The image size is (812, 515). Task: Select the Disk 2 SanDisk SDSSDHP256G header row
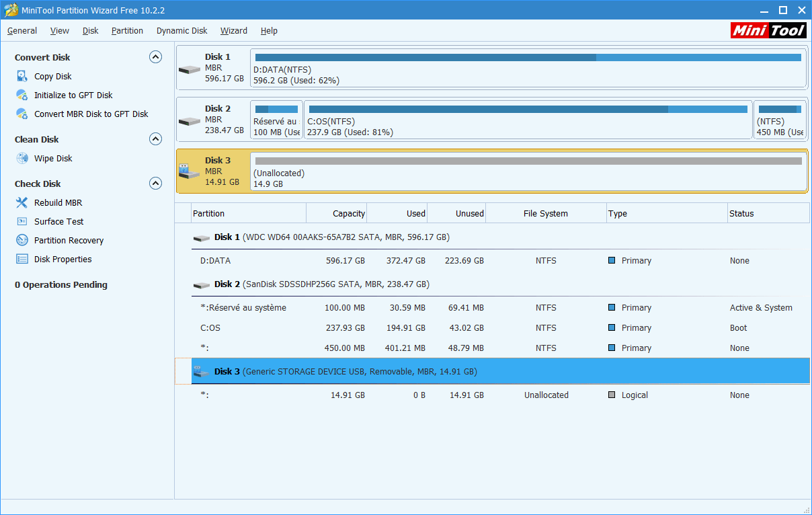[x=500, y=284]
